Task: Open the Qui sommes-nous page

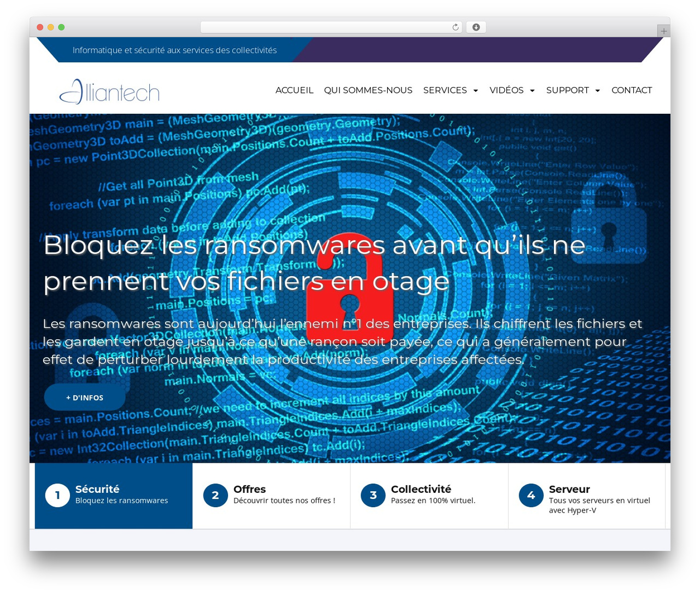Action: click(x=368, y=90)
